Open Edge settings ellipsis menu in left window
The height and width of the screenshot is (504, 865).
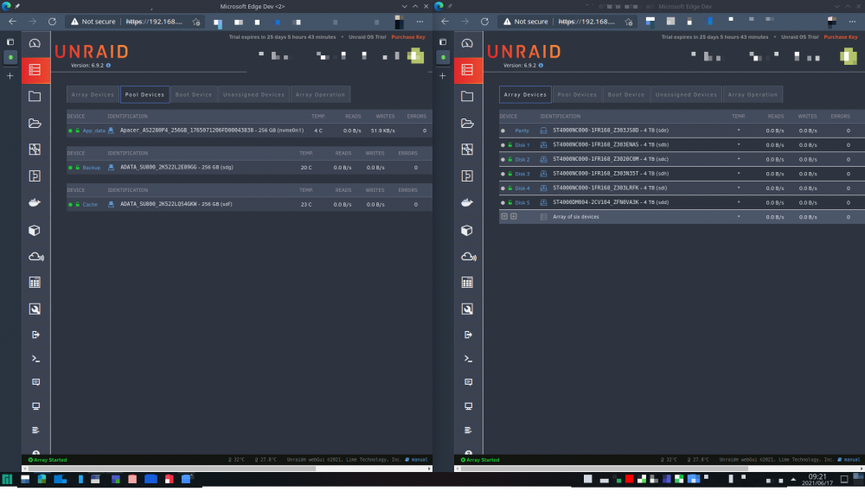click(420, 22)
